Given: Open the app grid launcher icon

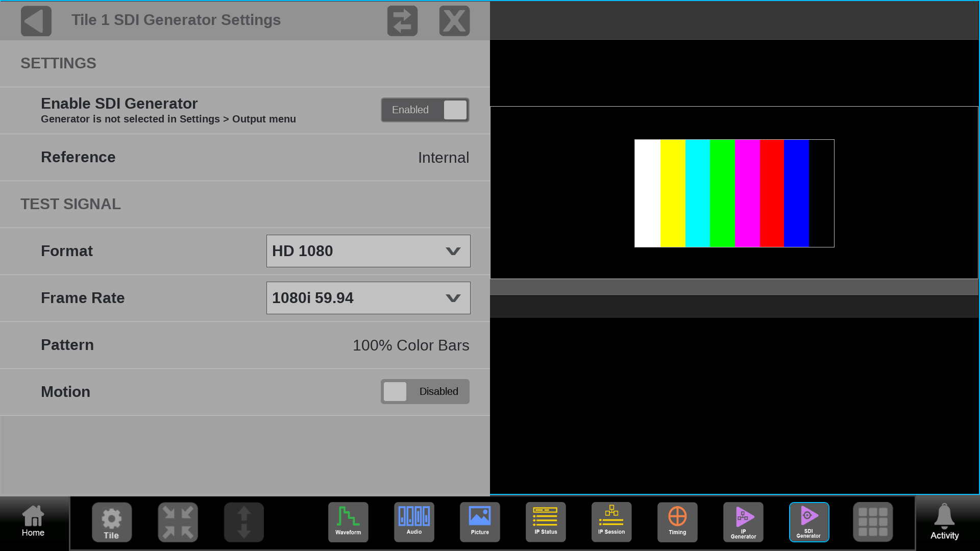Looking at the screenshot, I should pos(873,521).
